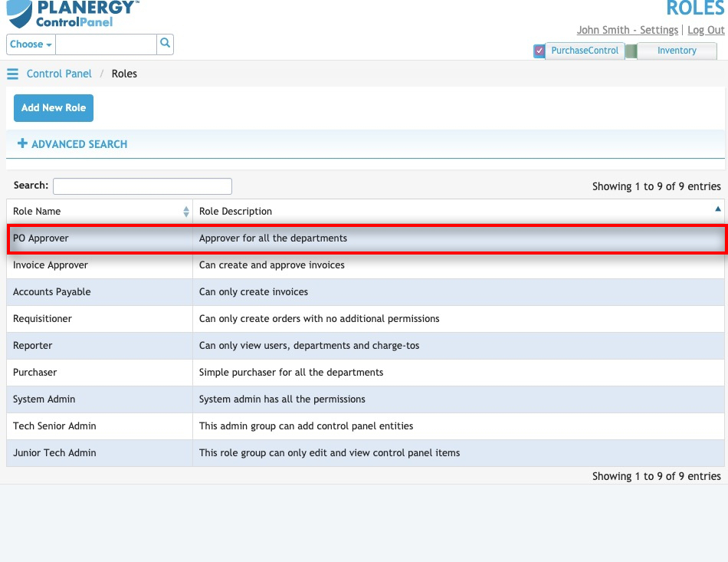
Task: Switch to the Inventory tab
Action: coord(677,51)
